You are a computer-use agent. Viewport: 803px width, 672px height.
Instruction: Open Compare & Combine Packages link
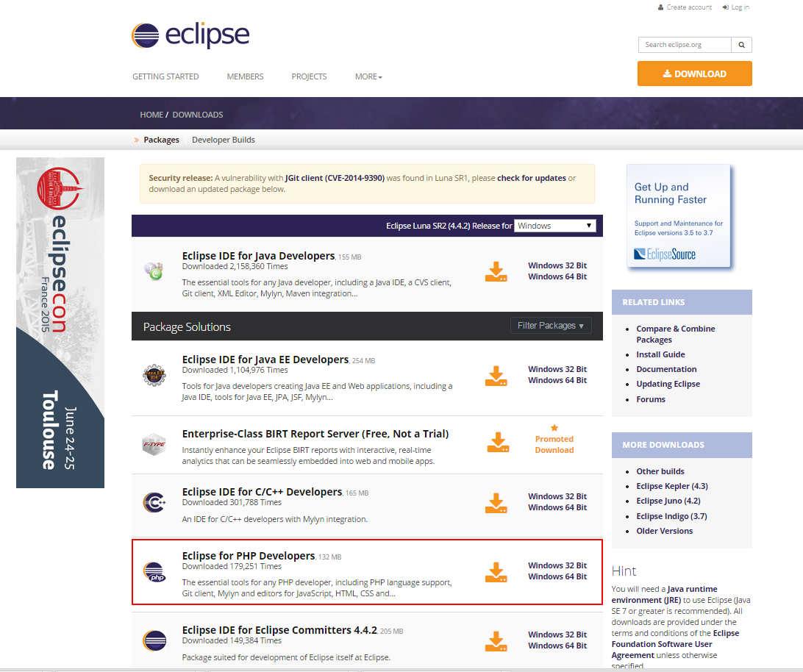click(x=676, y=334)
